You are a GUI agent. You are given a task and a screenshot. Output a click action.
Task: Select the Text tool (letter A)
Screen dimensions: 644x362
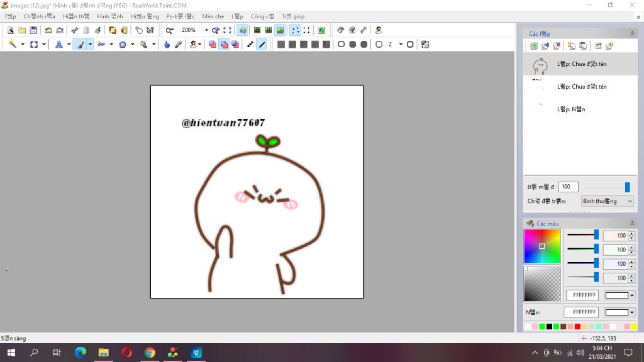pos(58,45)
